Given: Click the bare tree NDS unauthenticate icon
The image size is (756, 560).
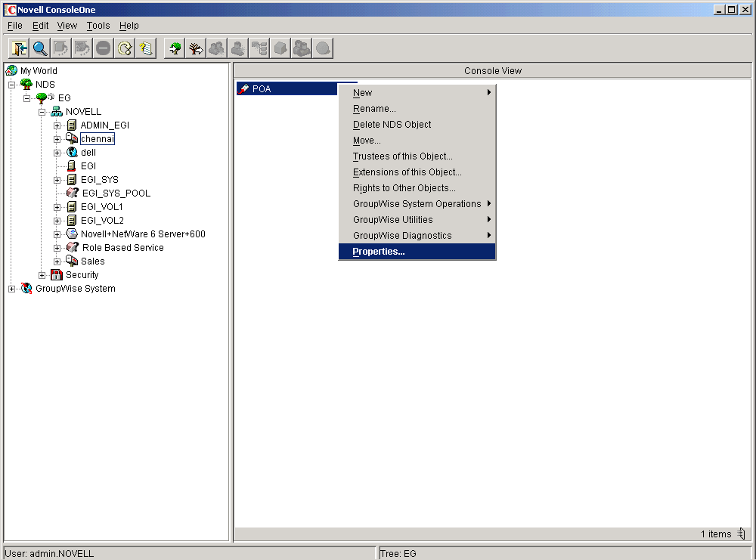Looking at the screenshot, I should (196, 48).
